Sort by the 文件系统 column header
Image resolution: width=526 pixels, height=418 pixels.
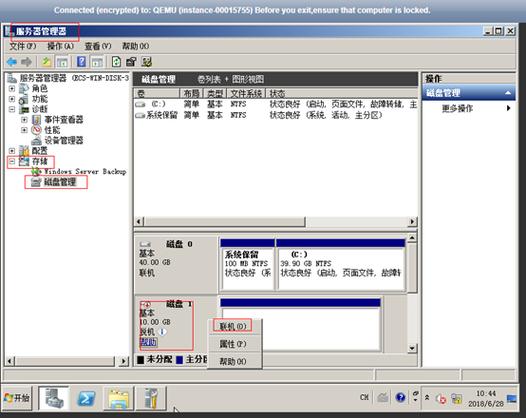pos(246,93)
